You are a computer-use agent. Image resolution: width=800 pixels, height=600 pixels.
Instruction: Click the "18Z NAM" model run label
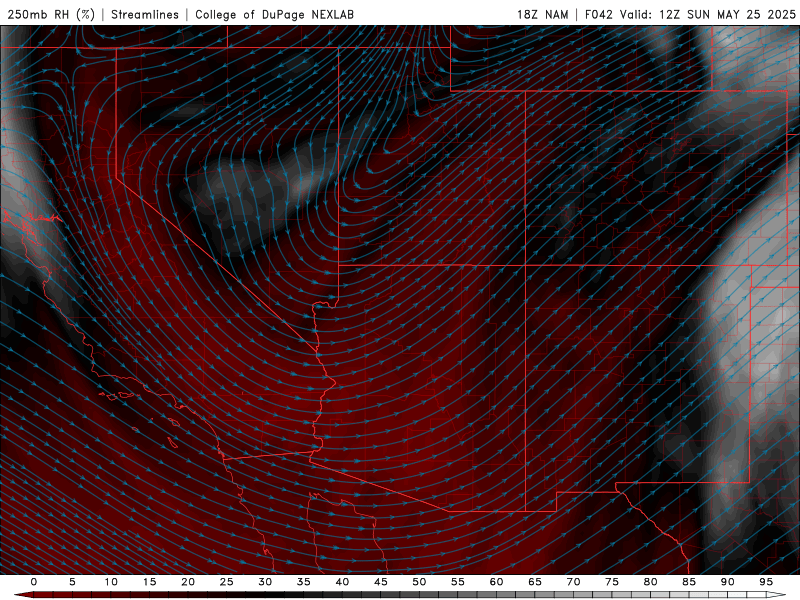point(543,14)
